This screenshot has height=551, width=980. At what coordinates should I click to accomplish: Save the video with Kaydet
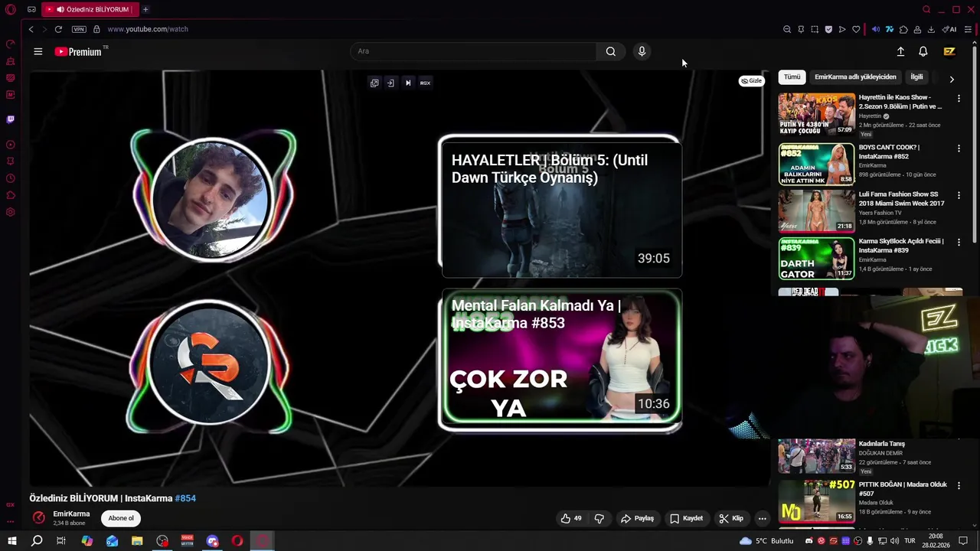click(x=687, y=518)
